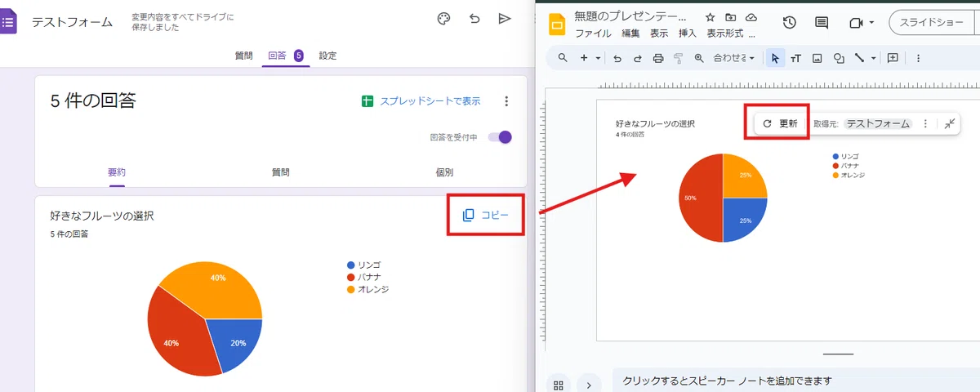Click the blue 20% slice in Forms chart
The image size is (980, 392).
(x=237, y=341)
